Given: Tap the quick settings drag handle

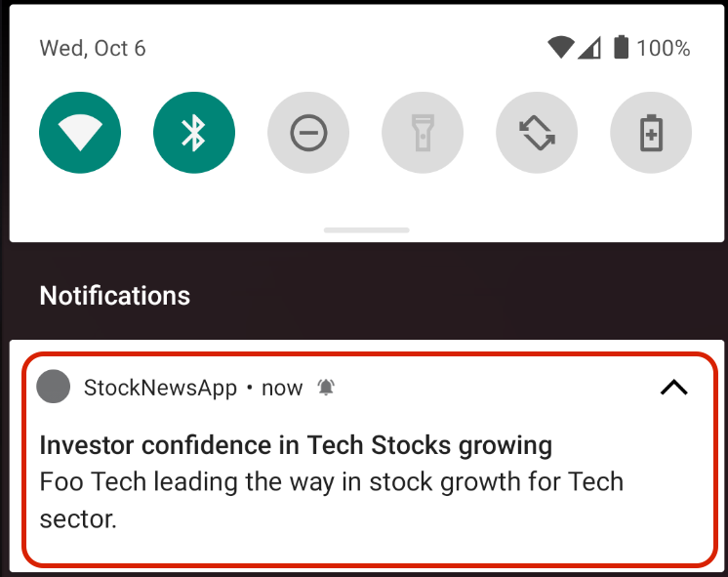Looking at the screenshot, I should coord(366,230).
